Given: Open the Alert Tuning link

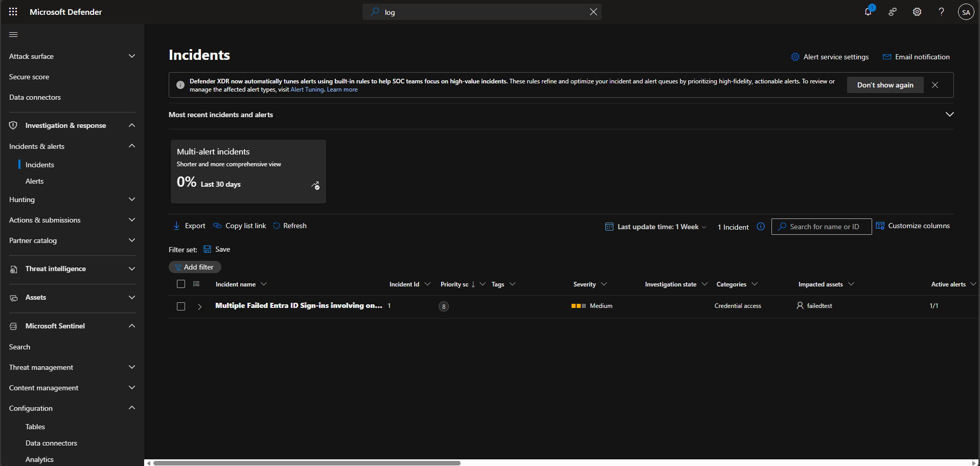Looking at the screenshot, I should [307, 90].
